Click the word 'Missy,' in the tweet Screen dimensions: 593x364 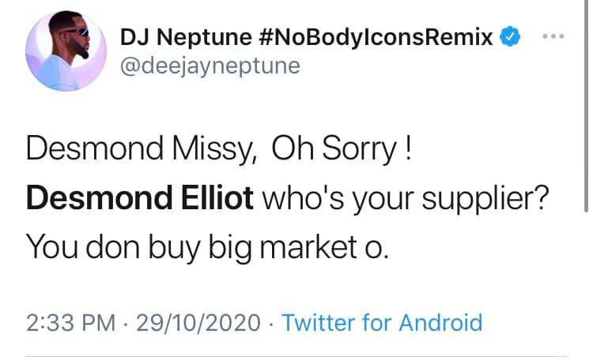click(215, 150)
